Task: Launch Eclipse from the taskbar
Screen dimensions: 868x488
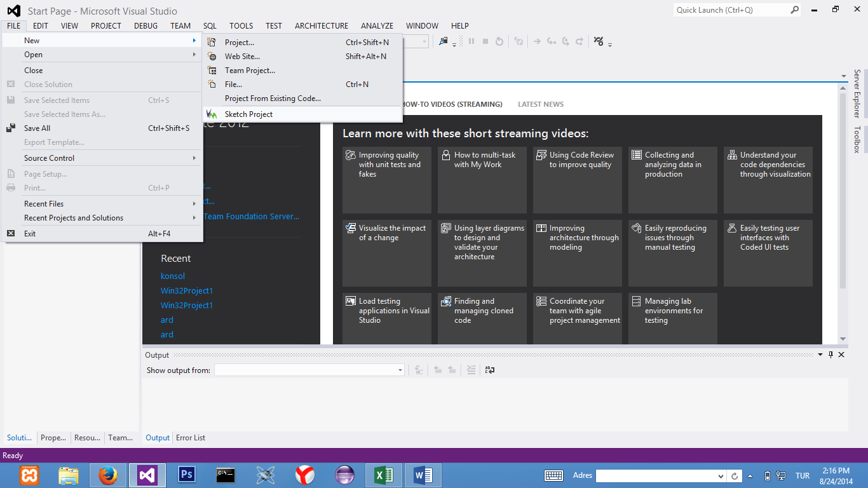Action: [x=344, y=475]
